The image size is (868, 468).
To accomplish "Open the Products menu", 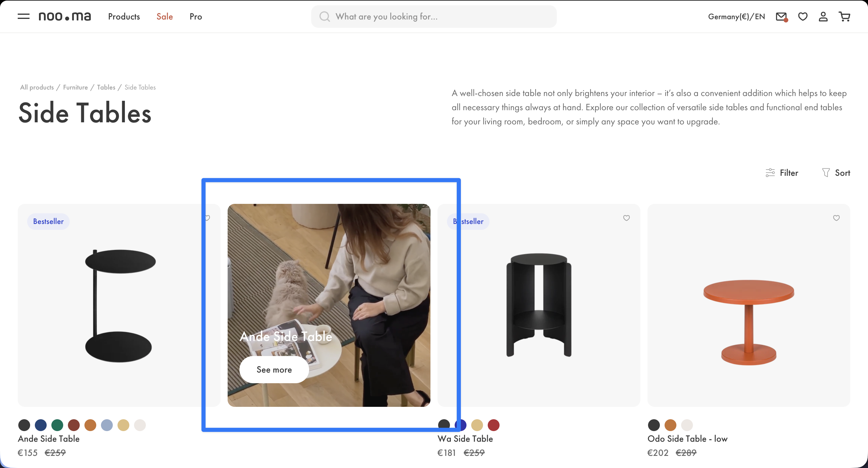I will 124,17.
